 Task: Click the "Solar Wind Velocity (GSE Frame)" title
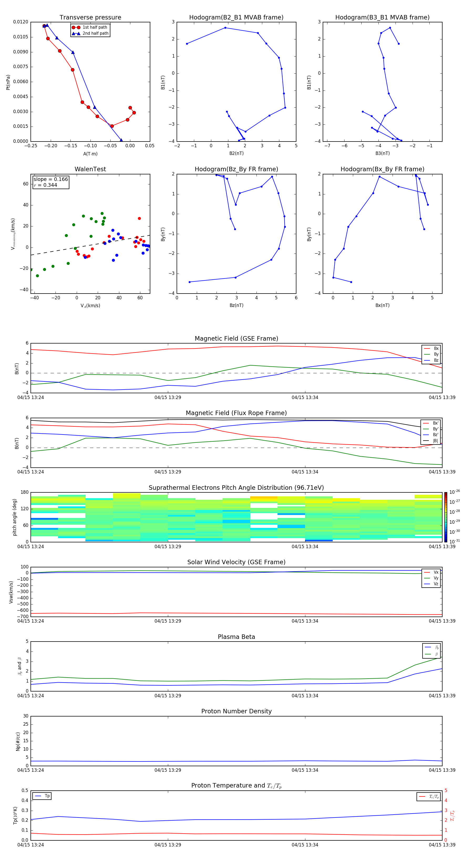[x=236, y=562]
